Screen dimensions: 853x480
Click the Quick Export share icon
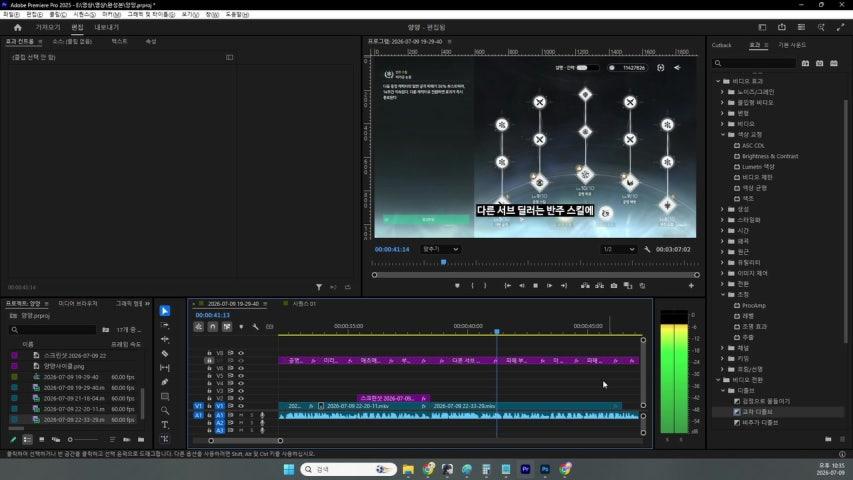[782, 27]
